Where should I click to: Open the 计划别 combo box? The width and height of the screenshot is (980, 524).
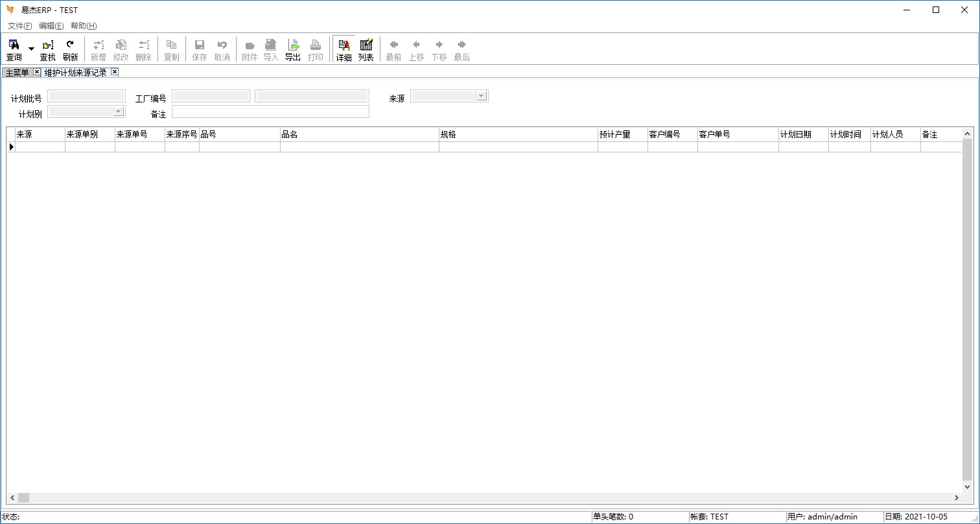coord(118,112)
